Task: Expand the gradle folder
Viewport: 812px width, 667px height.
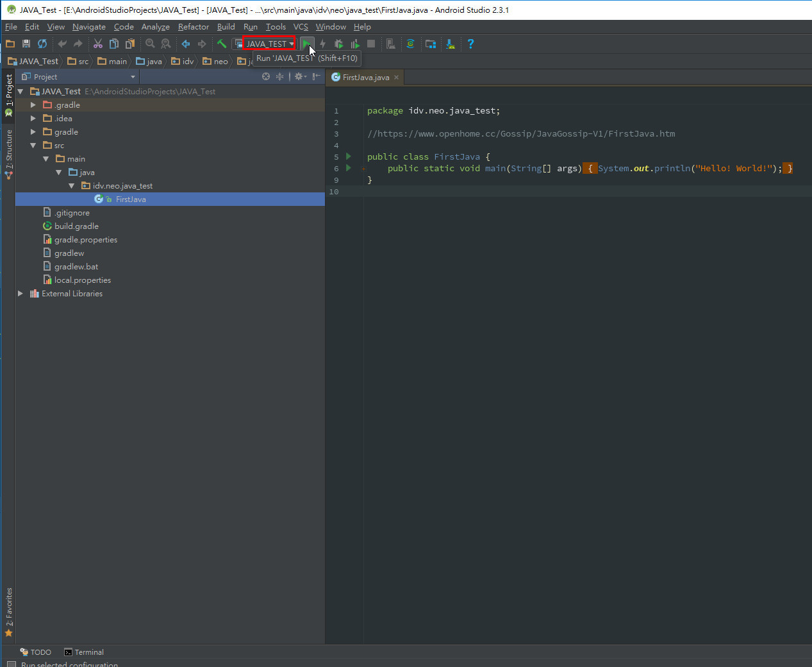Action: click(33, 132)
